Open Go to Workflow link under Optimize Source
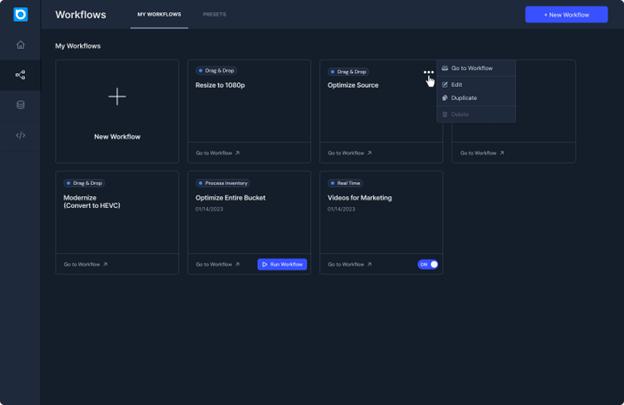 point(349,153)
